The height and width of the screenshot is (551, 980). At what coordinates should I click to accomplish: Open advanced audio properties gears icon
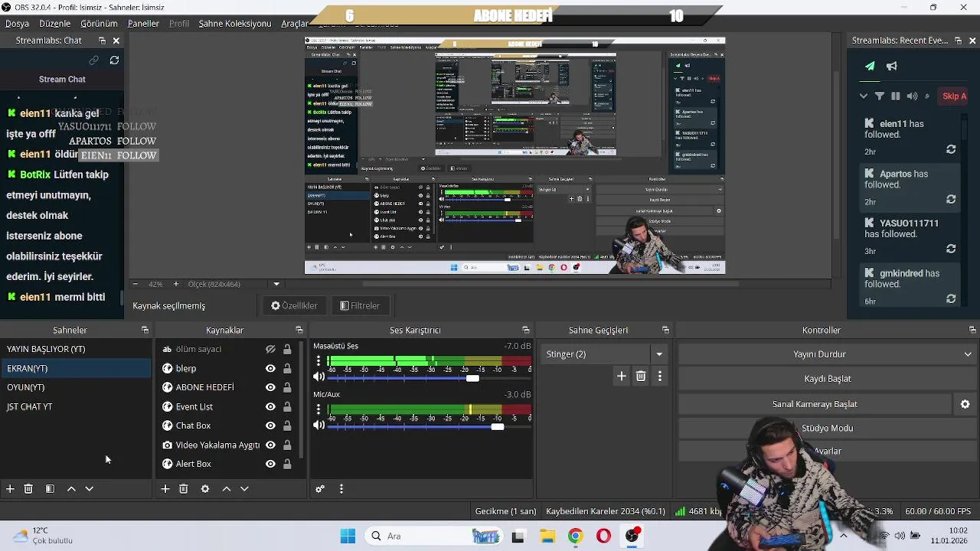(x=320, y=489)
